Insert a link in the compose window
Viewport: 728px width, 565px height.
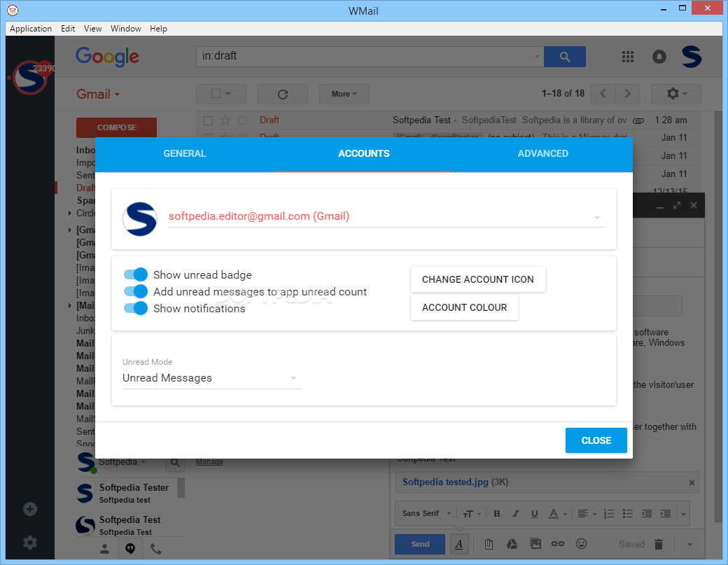click(558, 543)
